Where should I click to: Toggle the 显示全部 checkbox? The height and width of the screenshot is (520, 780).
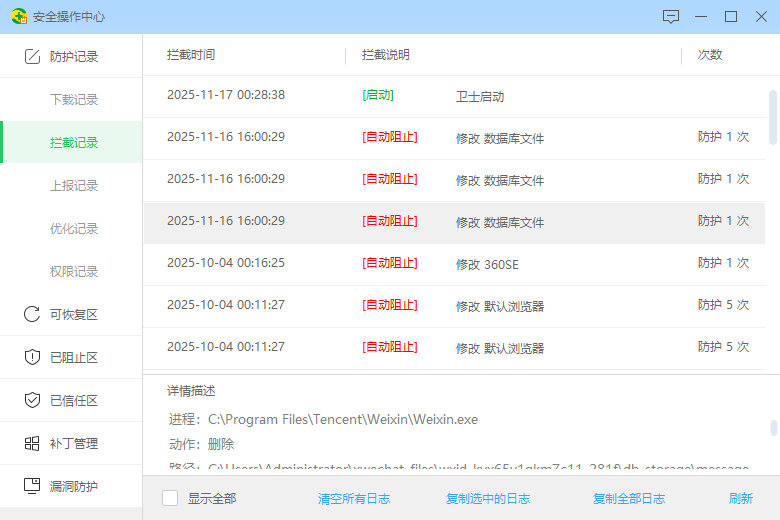tap(170, 498)
